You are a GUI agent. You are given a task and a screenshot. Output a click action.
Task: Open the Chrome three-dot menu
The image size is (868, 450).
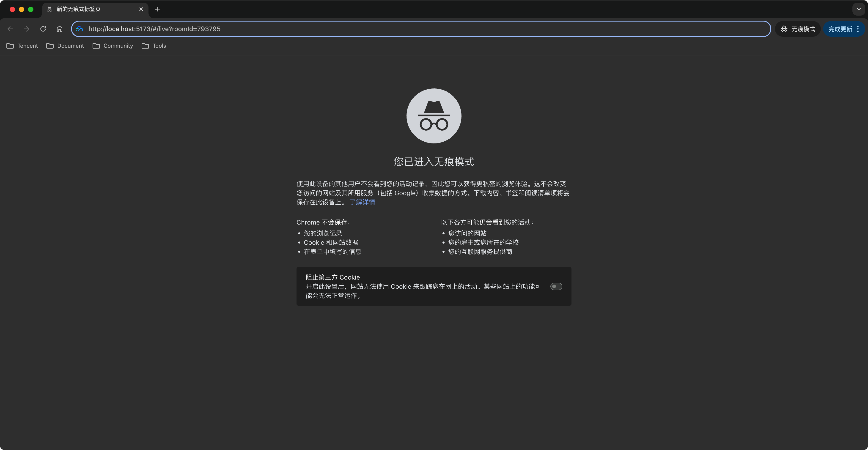[858, 29]
